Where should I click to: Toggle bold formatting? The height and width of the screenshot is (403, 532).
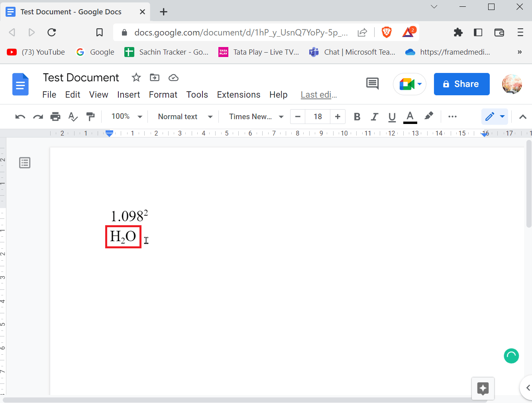coord(357,117)
